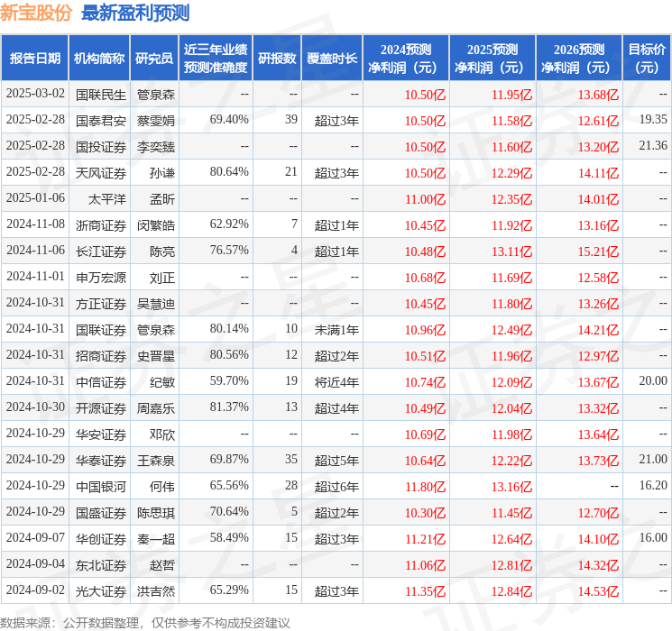Click target price 19.35

point(653,120)
